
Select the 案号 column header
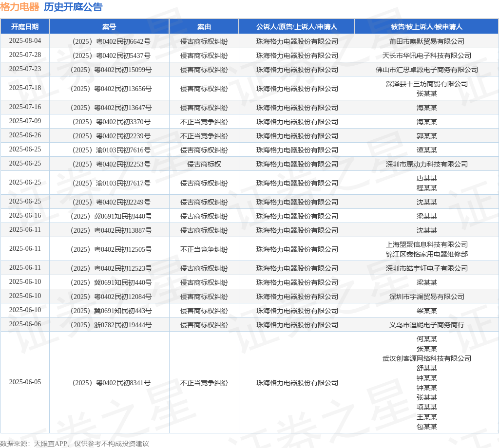109,27
